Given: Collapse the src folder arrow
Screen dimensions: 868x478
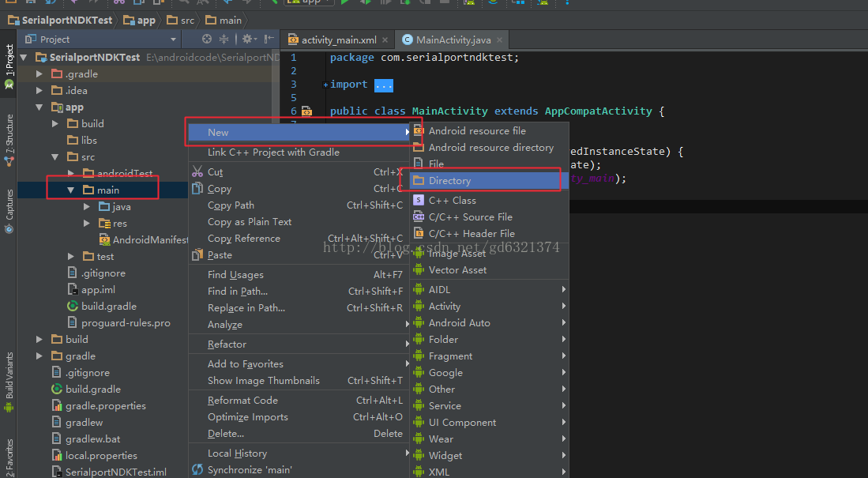Looking at the screenshot, I should [x=54, y=156].
